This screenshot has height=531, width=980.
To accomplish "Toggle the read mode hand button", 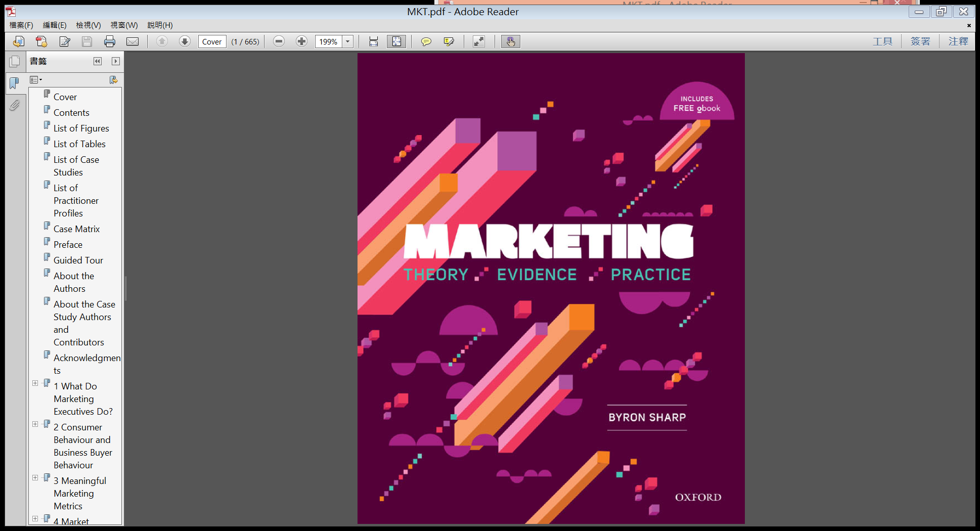I will (511, 41).
